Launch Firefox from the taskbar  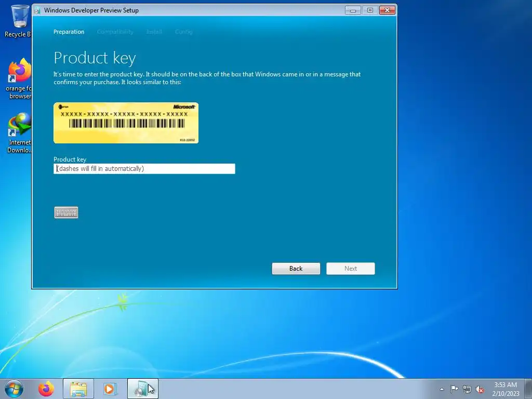click(46, 389)
